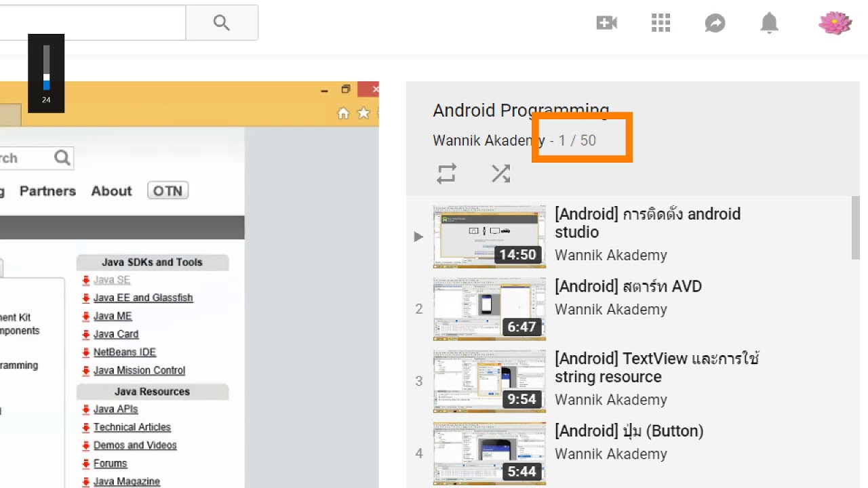Open the Java APIs link
Image resolution: width=868 pixels, height=488 pixels.
pos(115,409)
